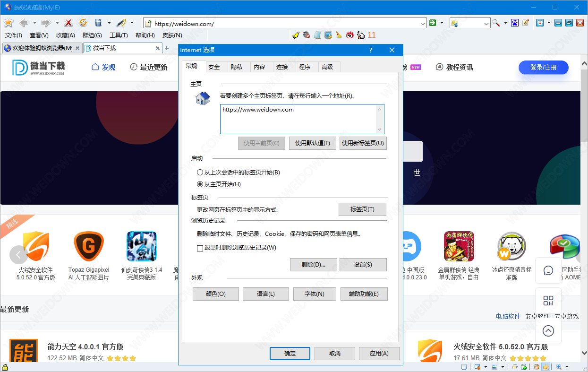
Task: Open a new tab with plus button
Action: click(x=166, y=48)
